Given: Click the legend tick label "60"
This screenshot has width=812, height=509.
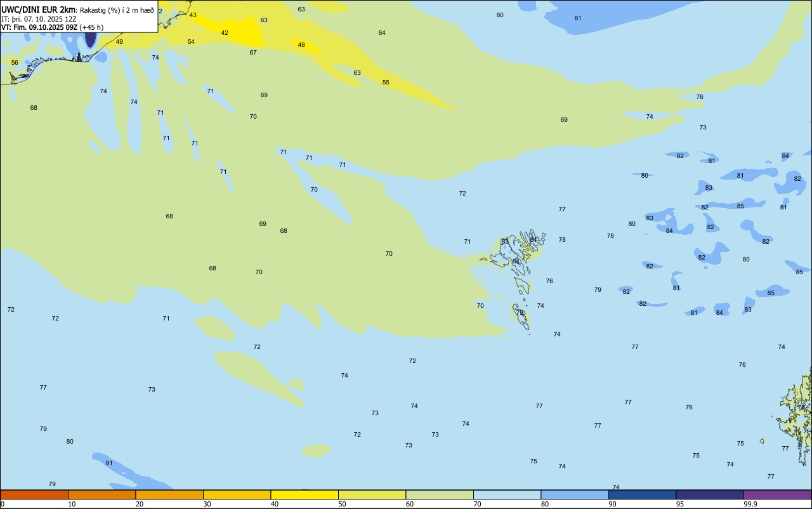Looking at the screenshot, I should point(410,504).
